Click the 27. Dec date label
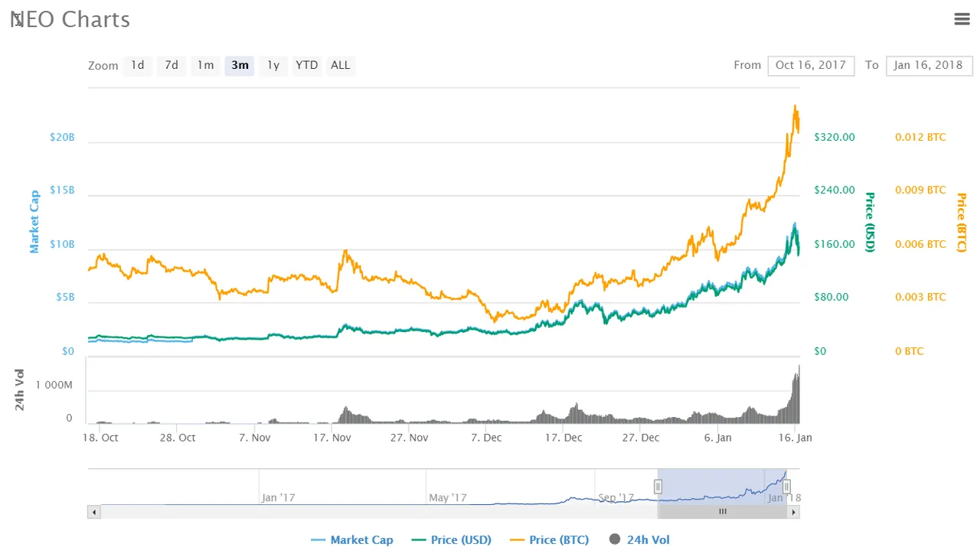Viewport: 980px width, 557px height. 641,438
